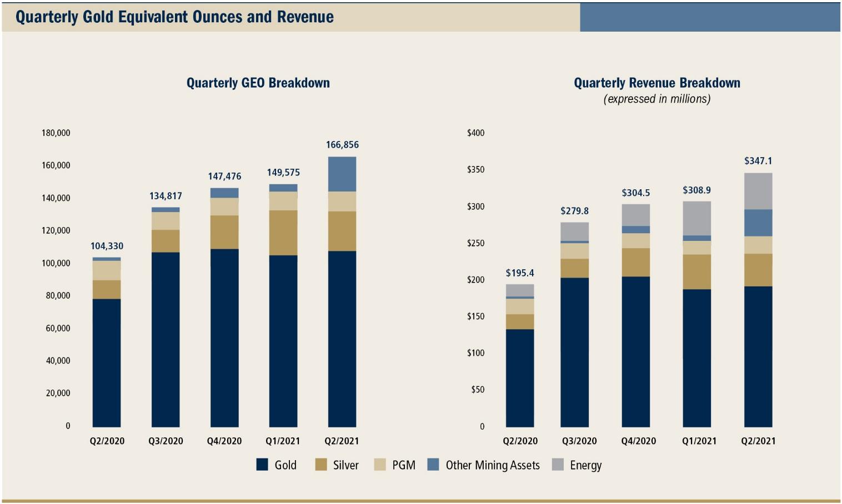Image resolution: width=842 pixels, height=504 pixels.
Task: Click the Gold segment of Revenue Q4/2020 bar
Action: click(x=636, y=352)
